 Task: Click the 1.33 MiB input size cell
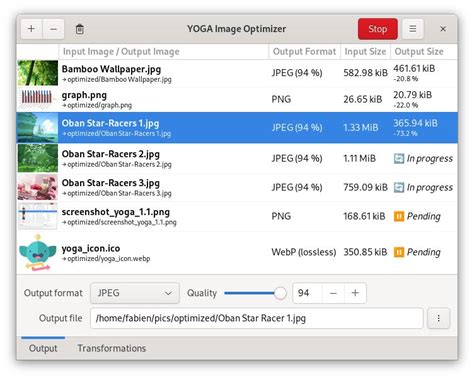pos(361,127)
